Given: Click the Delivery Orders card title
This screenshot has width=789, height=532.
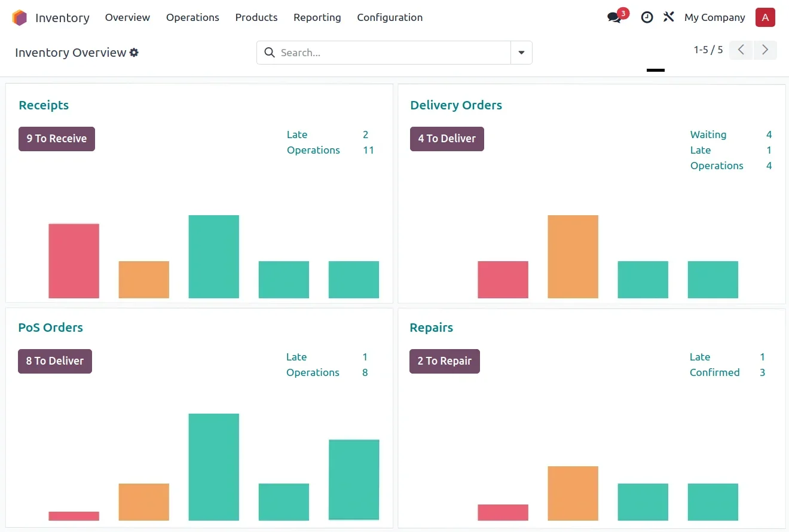Looking at the screenshot, I should [x=455, y=105].
